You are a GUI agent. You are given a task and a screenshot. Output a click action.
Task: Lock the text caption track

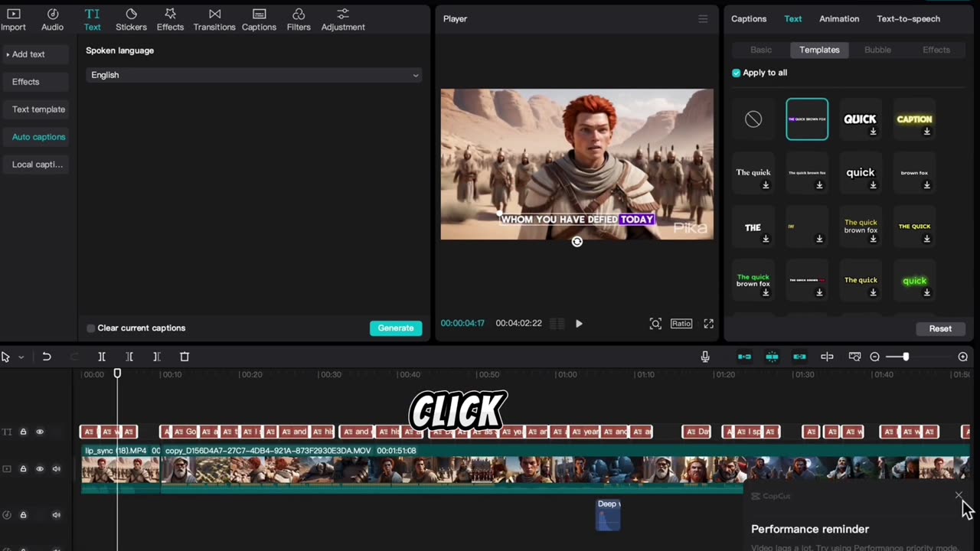(23, 432)
